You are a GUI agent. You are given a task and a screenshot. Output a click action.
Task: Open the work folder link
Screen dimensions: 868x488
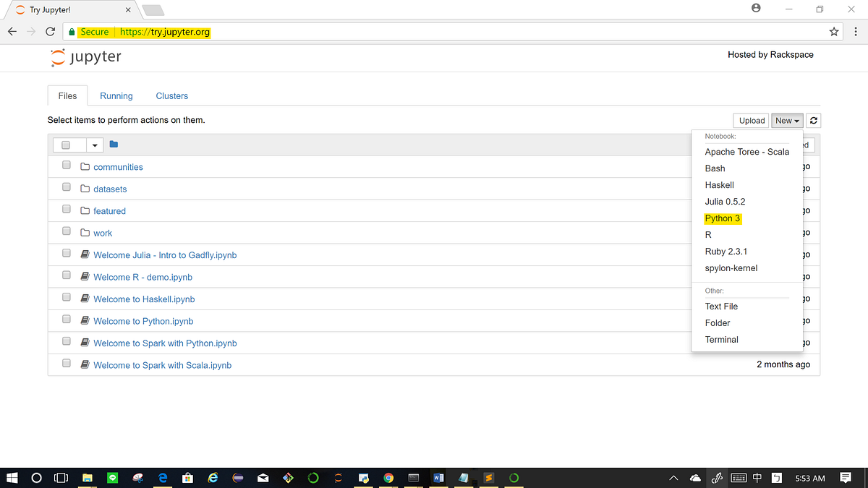coord(103,233)
